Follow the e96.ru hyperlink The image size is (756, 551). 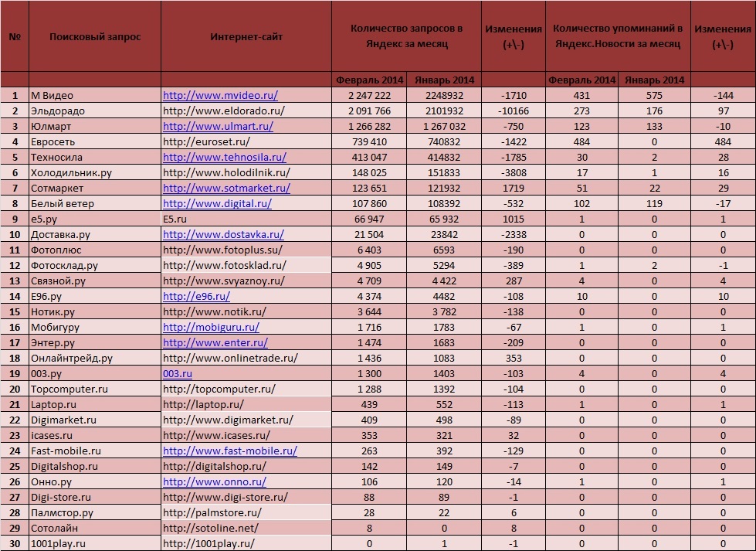coord(196,296)
